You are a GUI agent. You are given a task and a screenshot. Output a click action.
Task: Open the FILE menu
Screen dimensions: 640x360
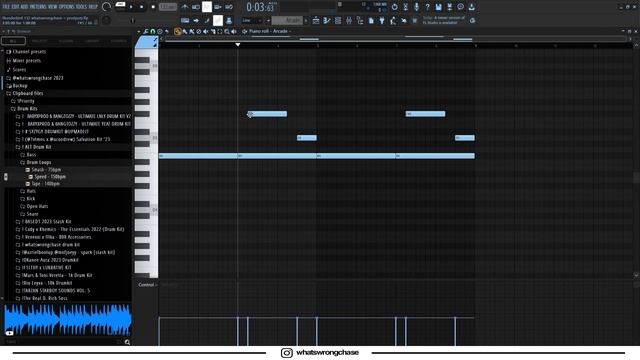(6, 7)
